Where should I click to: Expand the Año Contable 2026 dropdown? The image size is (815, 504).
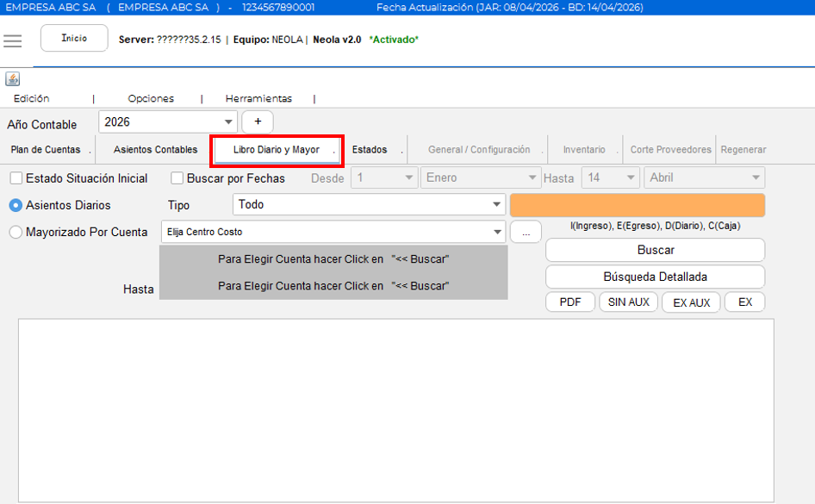click(x=168, y=122)
